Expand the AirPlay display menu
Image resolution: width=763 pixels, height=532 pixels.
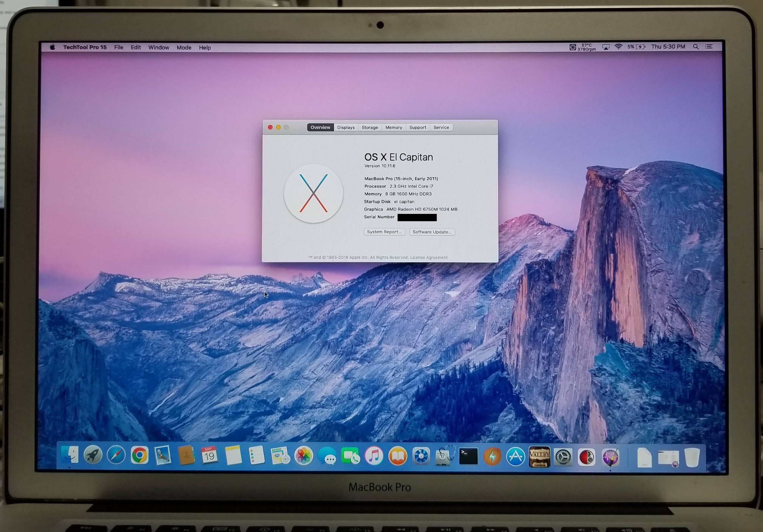tap(605, 47)
